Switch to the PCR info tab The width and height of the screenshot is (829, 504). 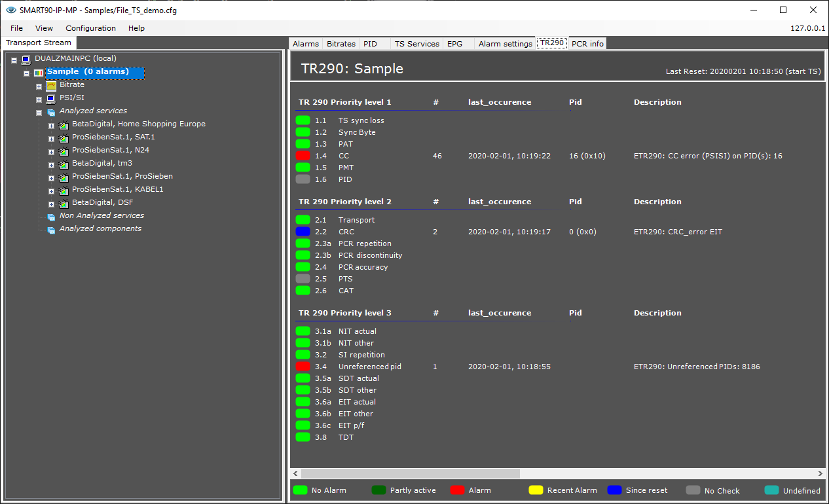587,44
